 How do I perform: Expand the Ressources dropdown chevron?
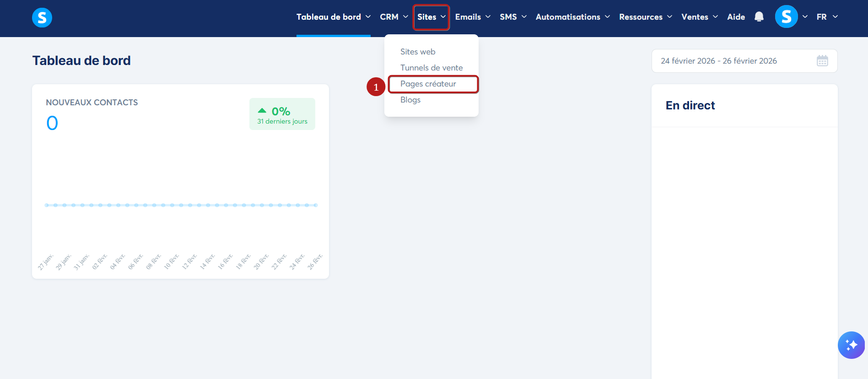point(669,16)
